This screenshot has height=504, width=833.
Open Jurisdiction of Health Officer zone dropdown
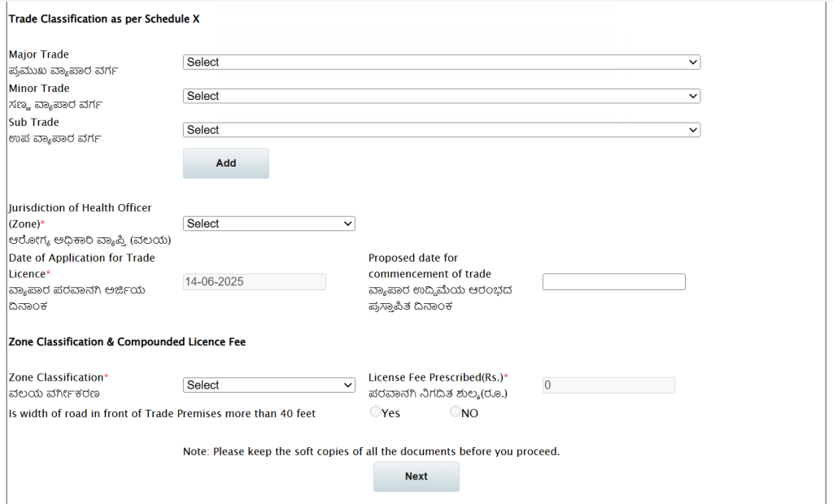[x=268, y=224]
